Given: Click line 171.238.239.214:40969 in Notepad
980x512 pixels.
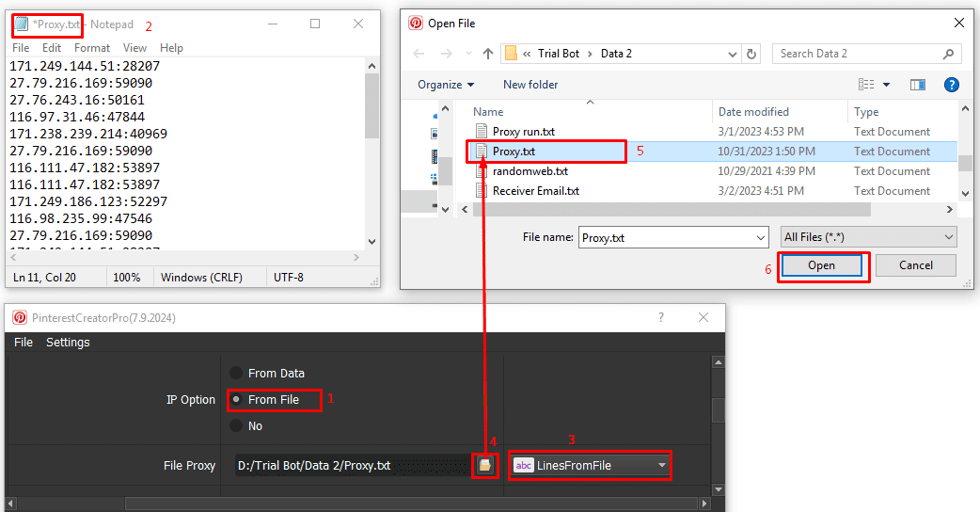Looking at the screenshot, I should click(88, 134).
